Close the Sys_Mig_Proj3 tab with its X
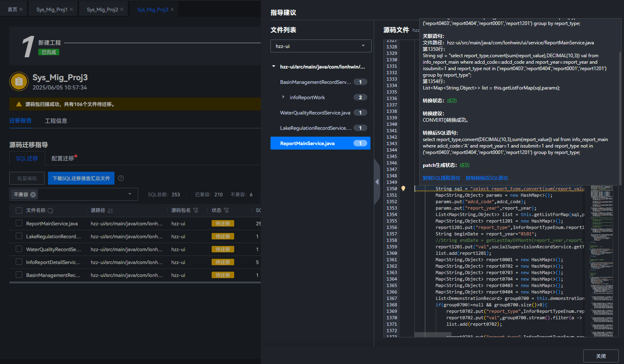The width and height of the screenshot is (624, 364). point(172,9)
